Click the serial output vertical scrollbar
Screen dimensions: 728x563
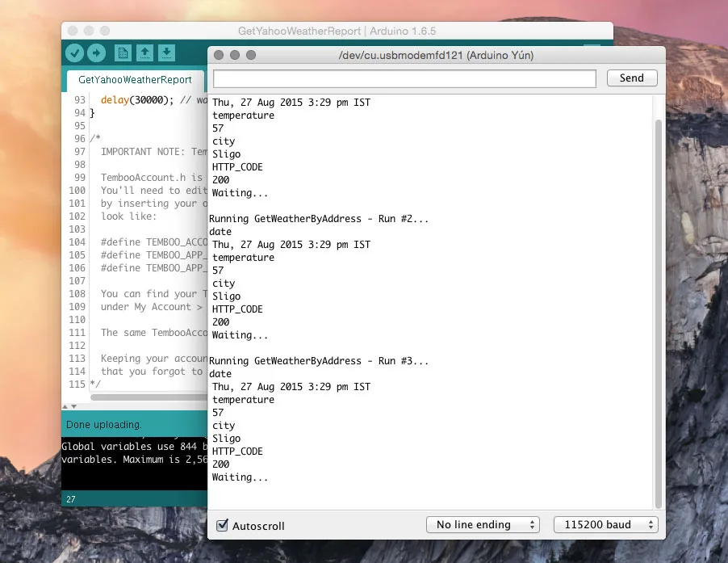coord(658,307)
